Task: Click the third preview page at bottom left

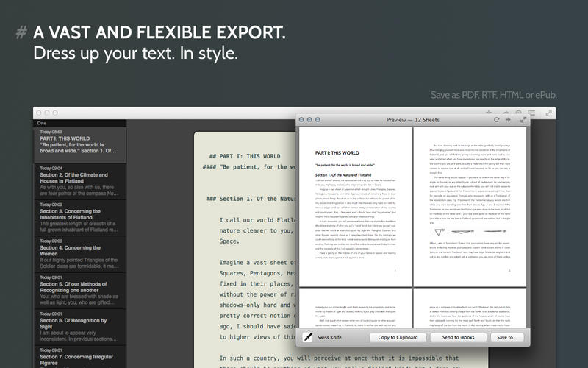Action: (355, 308)
